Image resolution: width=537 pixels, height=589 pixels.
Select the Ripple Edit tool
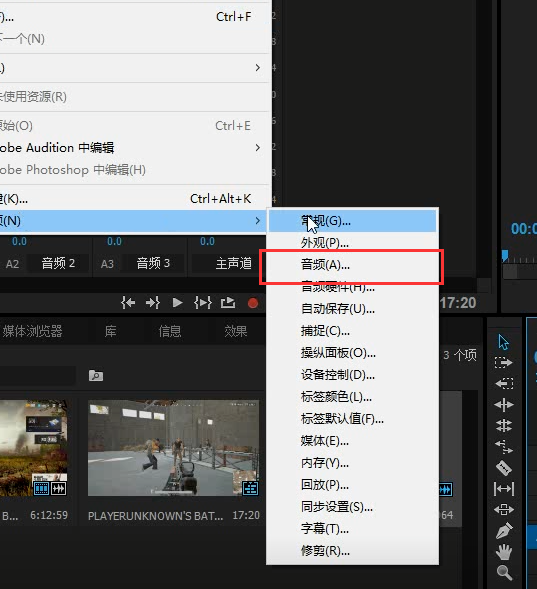(x=504, y=405)
